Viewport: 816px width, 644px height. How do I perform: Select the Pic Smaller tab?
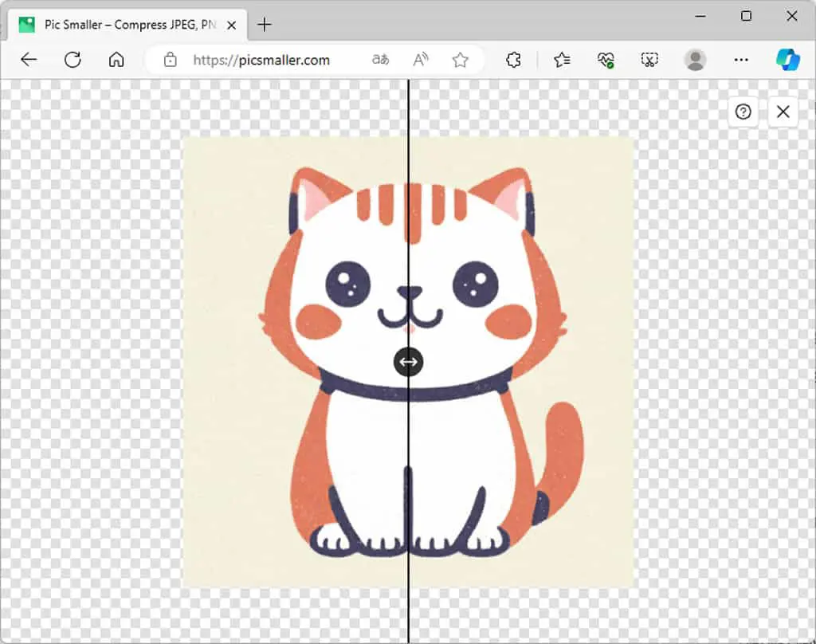127,25
